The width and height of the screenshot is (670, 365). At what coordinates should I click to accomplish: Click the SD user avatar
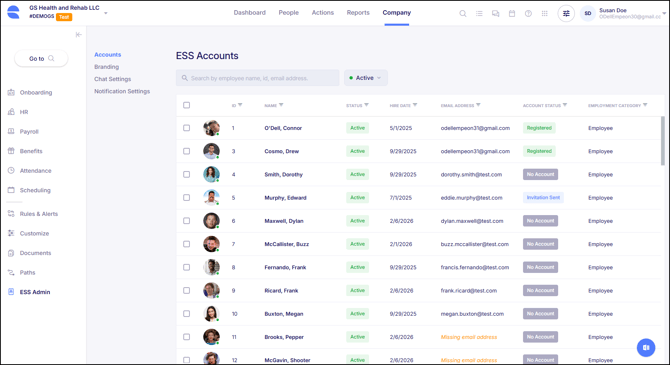click(588, 13)
